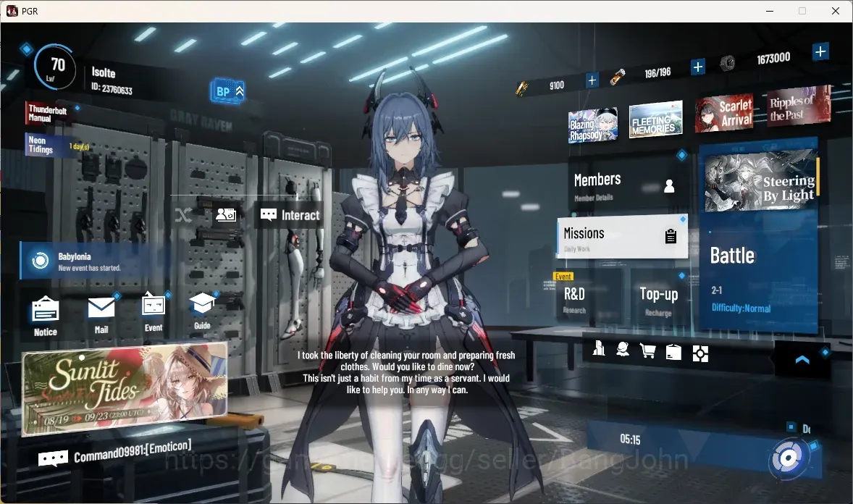Open the Scarlet Arrival event thumbnail

pyautogui.click(x=724, y=114)
